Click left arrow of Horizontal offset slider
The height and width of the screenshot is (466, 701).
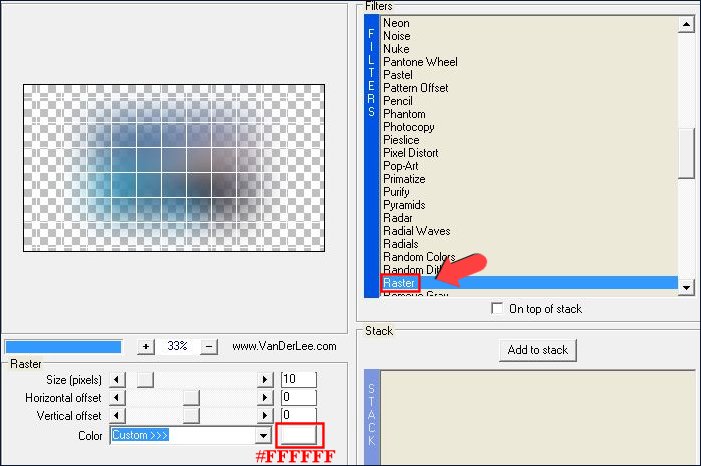tap(118, 398)
